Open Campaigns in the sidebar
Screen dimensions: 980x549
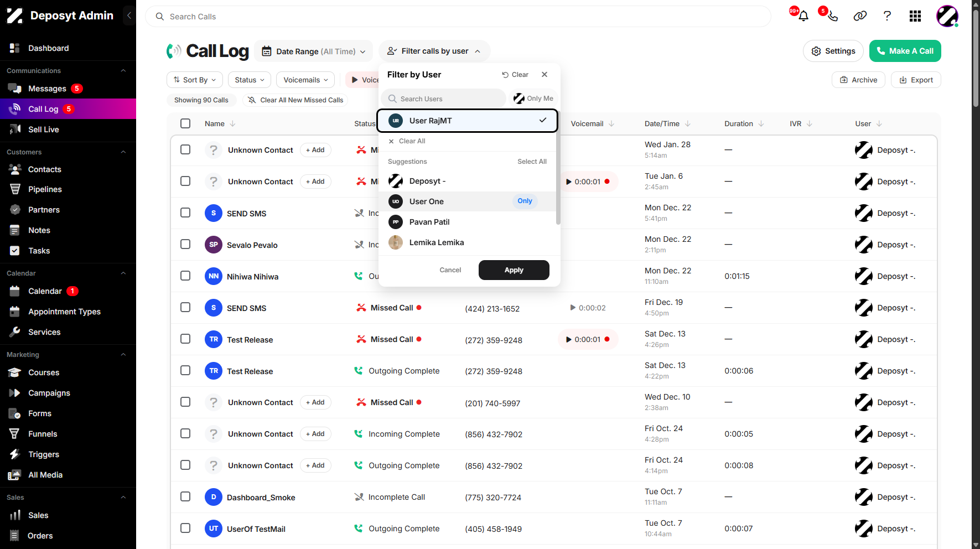(x=49, y=393)
